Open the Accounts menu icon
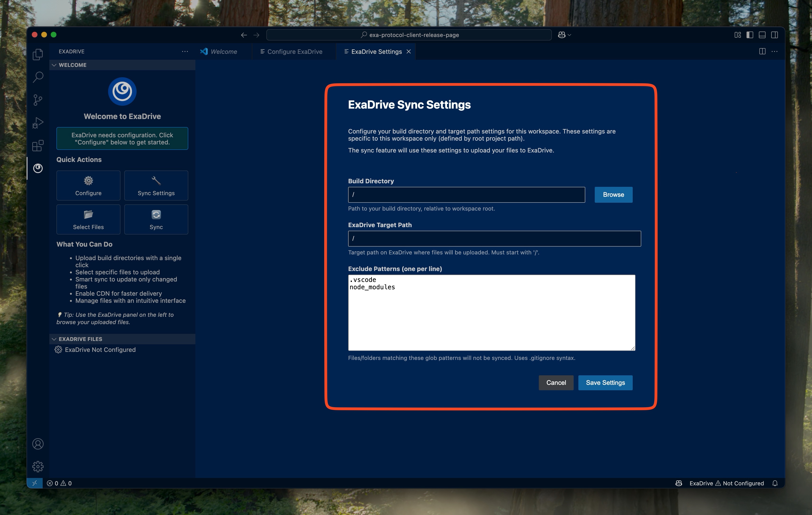 [x=38, y=444]
